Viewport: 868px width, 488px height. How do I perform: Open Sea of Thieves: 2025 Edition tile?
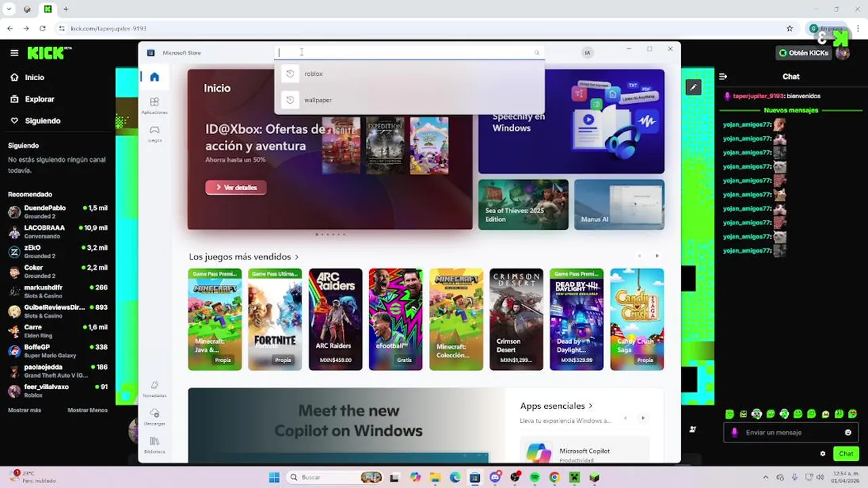click(x=523, y=205)
